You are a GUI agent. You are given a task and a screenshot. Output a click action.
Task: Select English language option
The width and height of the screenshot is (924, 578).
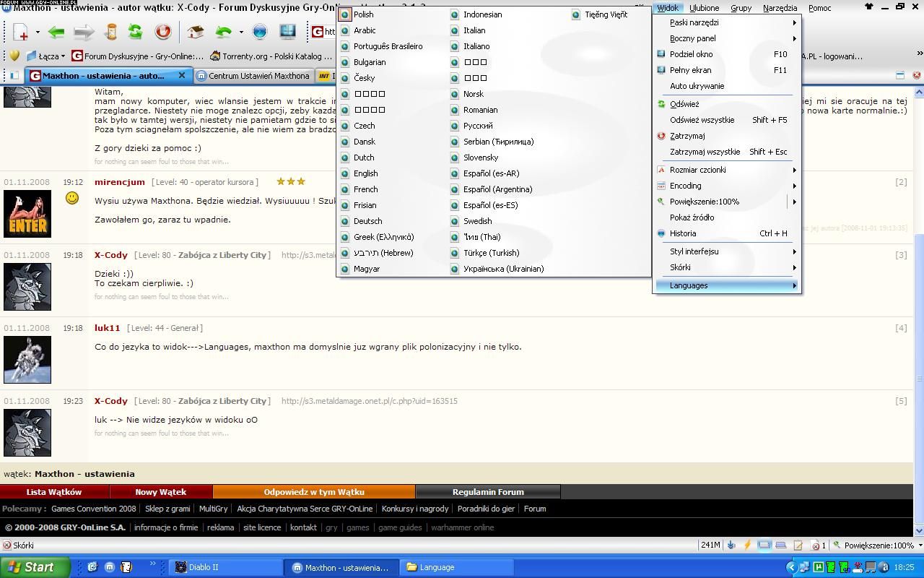click(365, 173)
